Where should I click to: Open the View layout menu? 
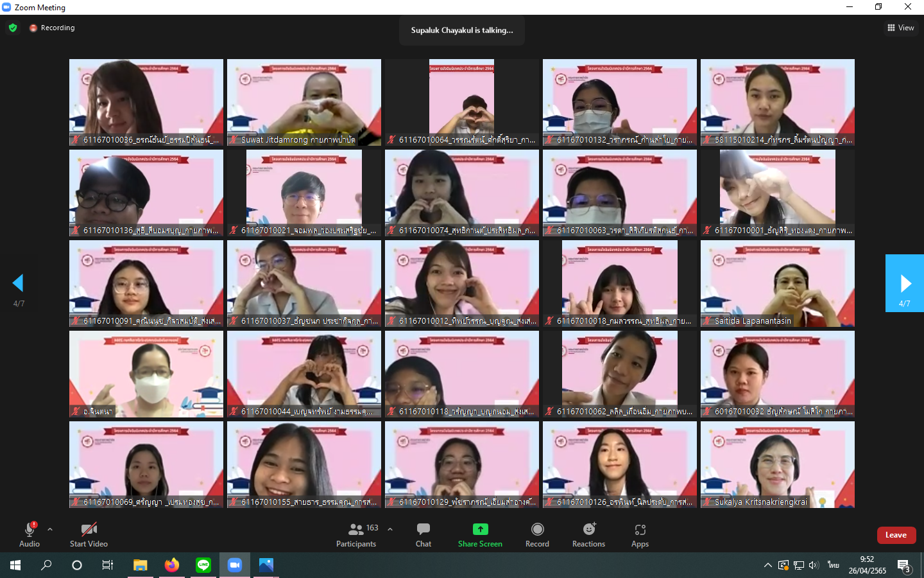901,28
